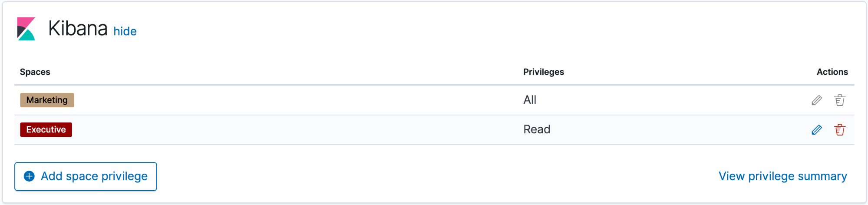Edit the Executive space privilege
Viewport: 868px width, 205px height.
pyautogui.click(x=816, y=130)
